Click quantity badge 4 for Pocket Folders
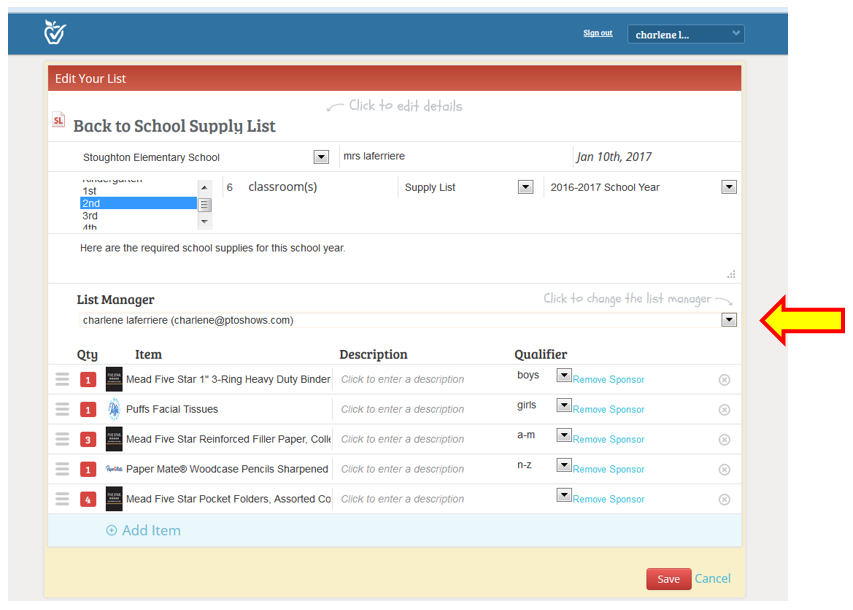Screen dimensions: 853x610 (88, 500)
